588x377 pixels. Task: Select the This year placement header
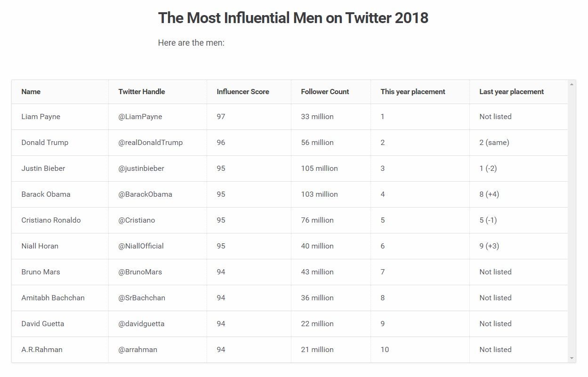[x=413, y=92]
